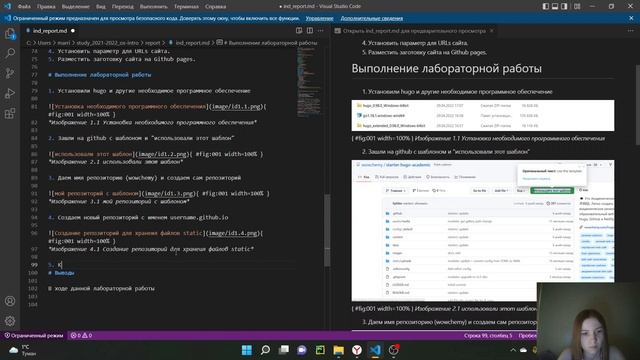Image resolution: width=640 pixels, height=360 pixels.
Task: Show hidden system tray icons
Action: pyautogui.click(x=513, y=350)
